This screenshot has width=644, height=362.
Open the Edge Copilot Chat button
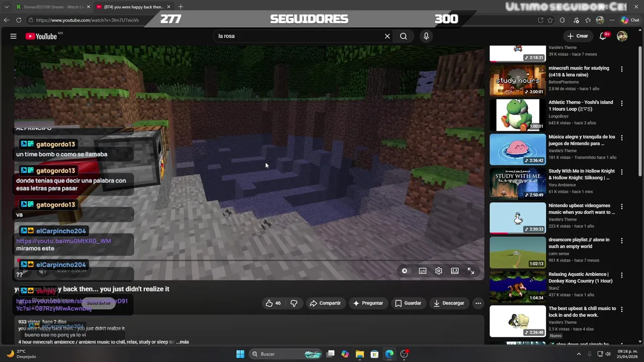click(x=630, y=20)
